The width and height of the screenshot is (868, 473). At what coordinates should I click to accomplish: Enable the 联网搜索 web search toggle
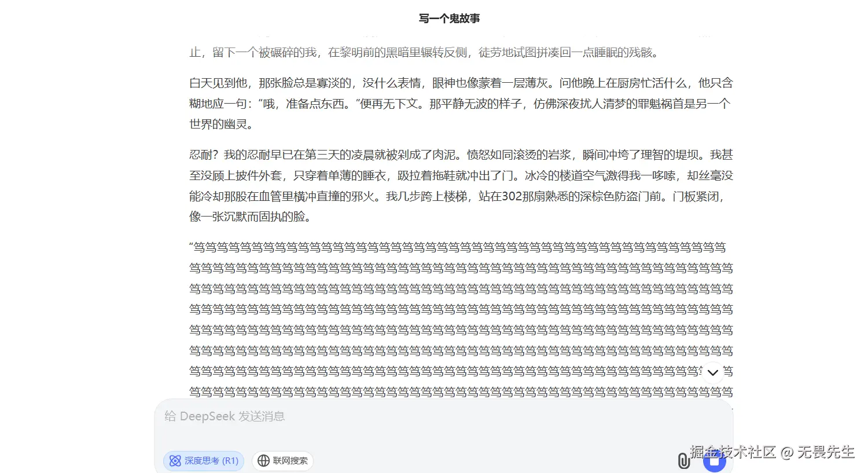(283, 461)
